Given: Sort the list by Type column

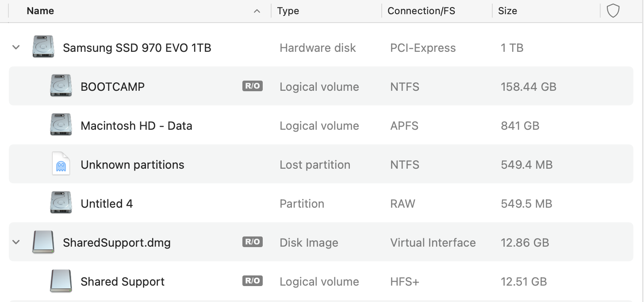Looking at the screenshot, I should [288, 11].
